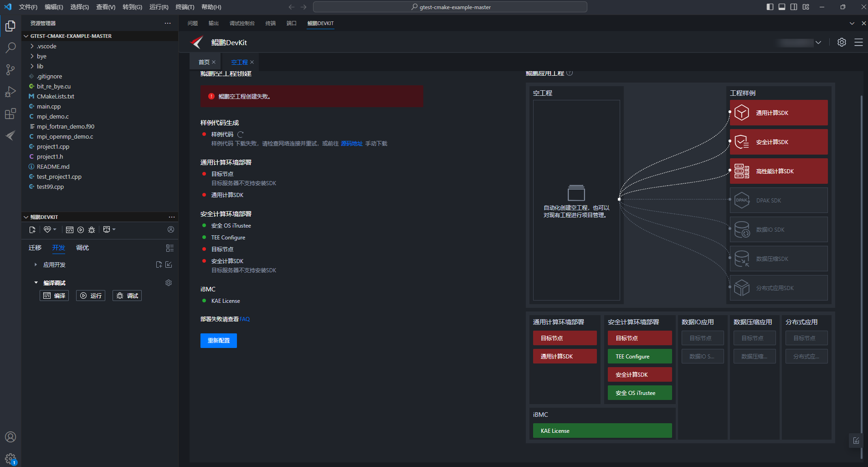
Task: Open the hamburger menu in 鲲鹏DevKit header
Action: pyautogui.click(x=858, y=42)
